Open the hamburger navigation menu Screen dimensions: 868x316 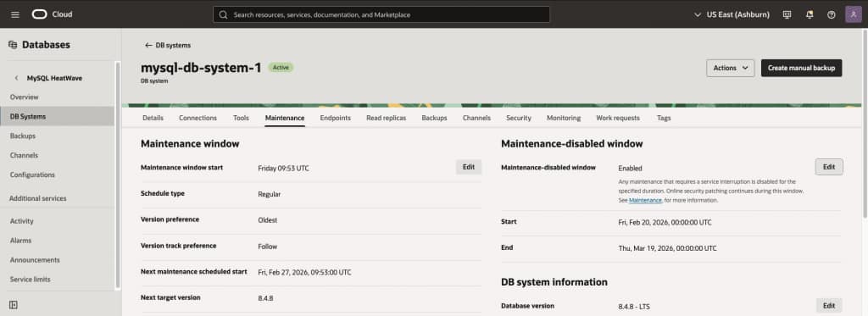15,14
